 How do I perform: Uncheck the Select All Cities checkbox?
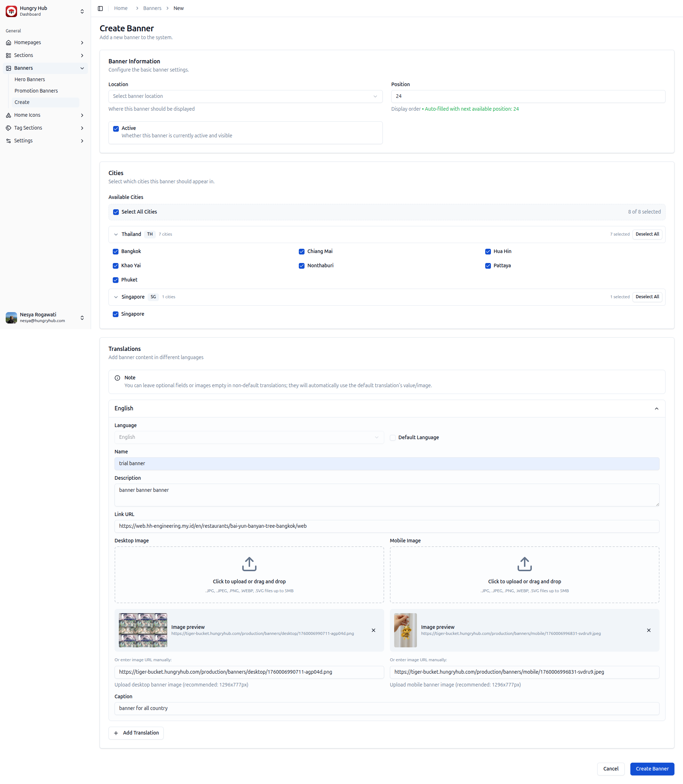116,212
